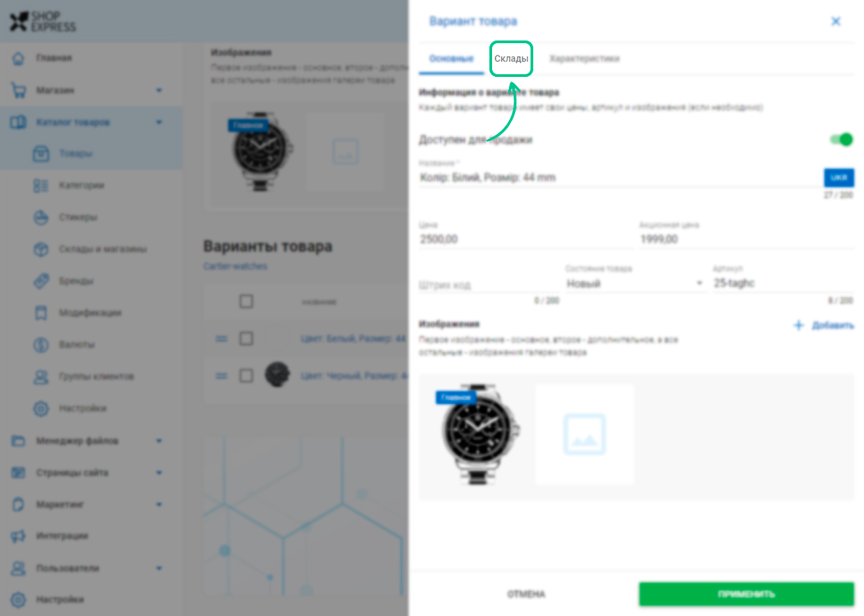Open the Бренды tag icon

pos(41,281)
